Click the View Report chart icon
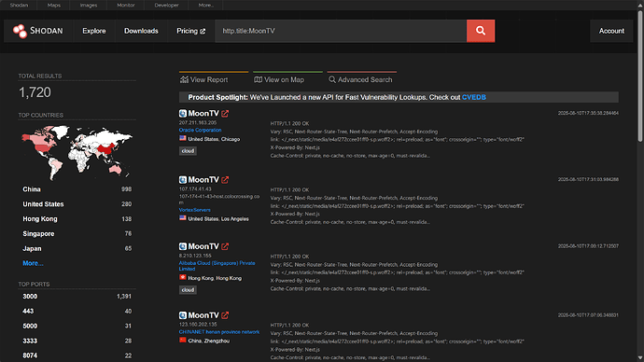Image resolution: width=644 pixels, height=362 pixels. (185, 79)
